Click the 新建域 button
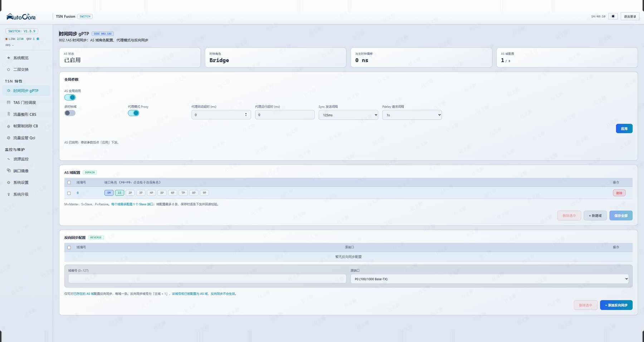The width and height of the screenshot is (644, 342). 595,216
